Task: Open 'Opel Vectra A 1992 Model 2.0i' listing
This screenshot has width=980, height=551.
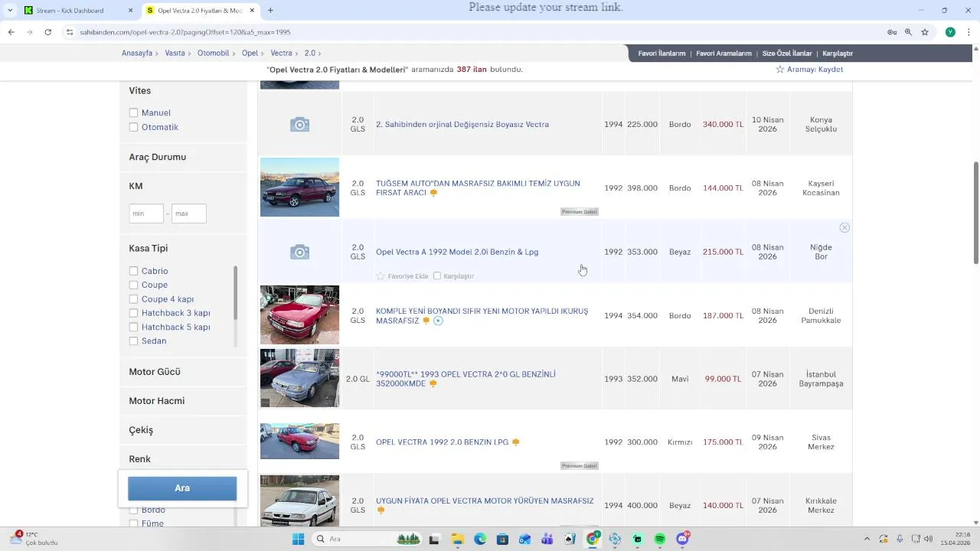Action: [457, 252]
